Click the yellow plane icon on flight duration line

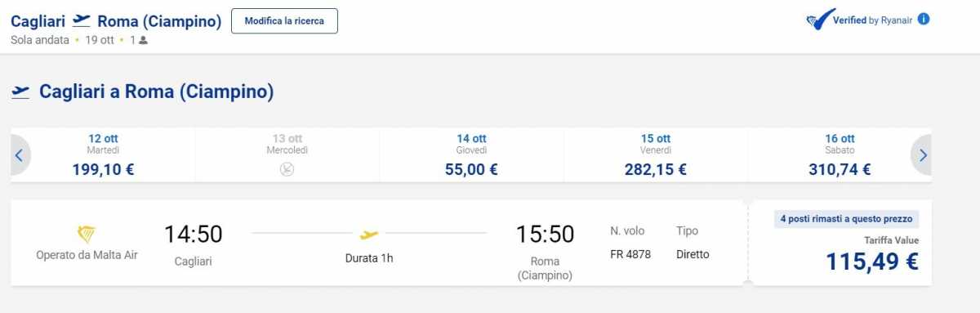pyautogui.click(x=369, y=235)
